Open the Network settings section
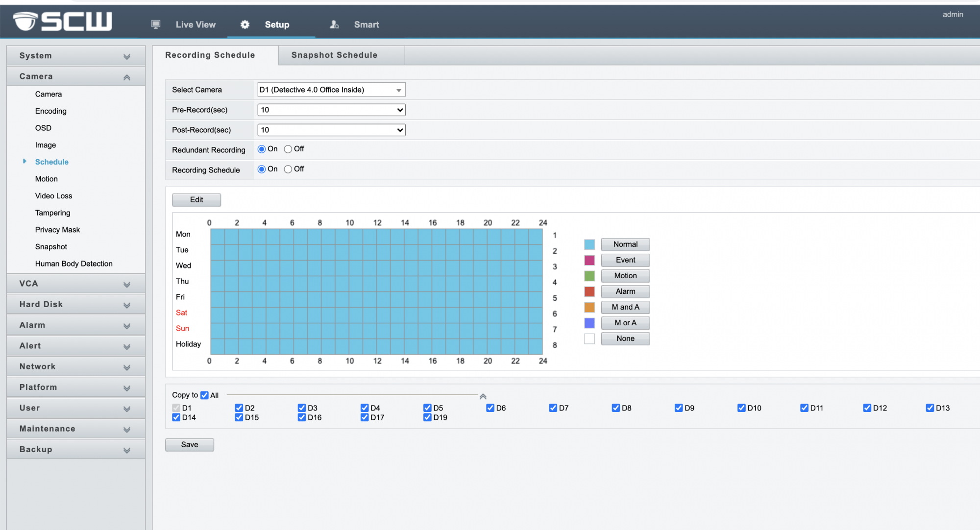Viewport: 980px width, 530px height. click(x=75, y=366)
